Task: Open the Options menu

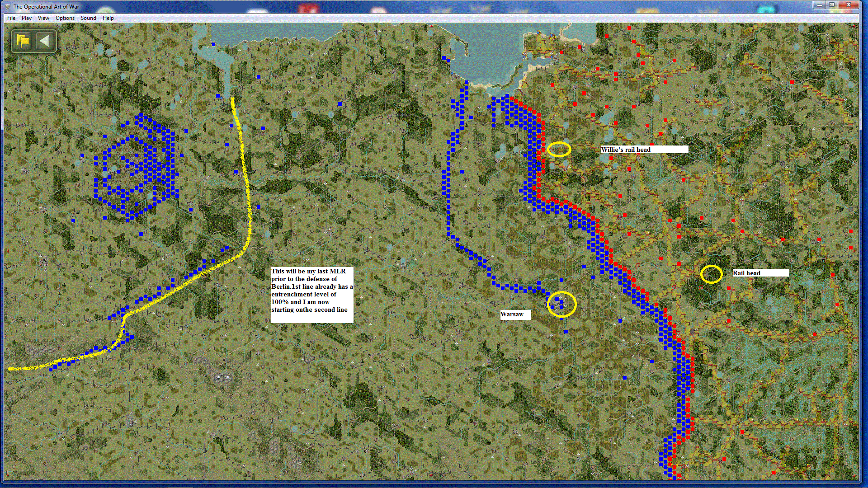Action: point(65,18)
